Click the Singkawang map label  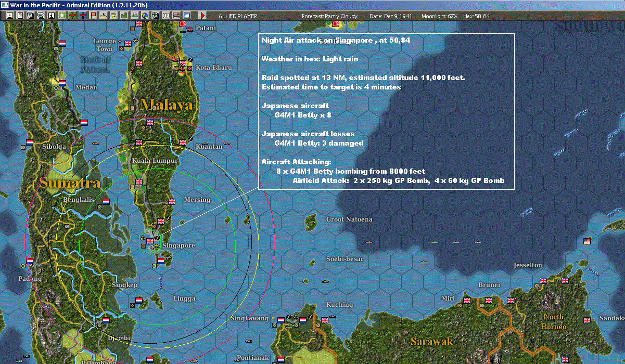click(x=250, y=318)
